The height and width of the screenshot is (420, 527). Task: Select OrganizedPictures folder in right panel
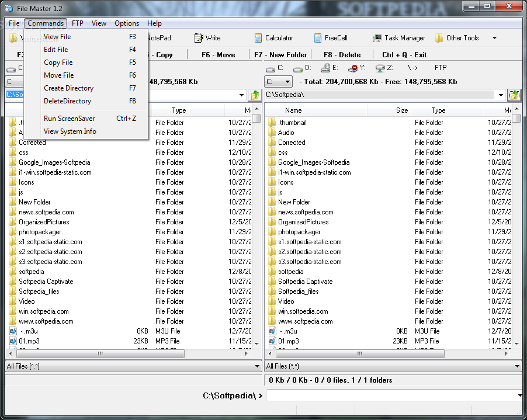coord(303,222)
